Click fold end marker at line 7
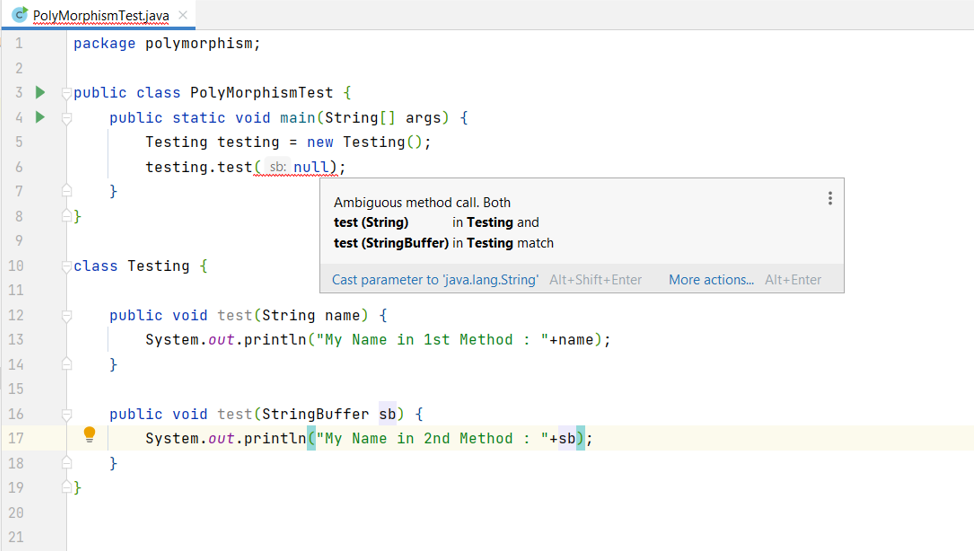The height and width of the screenshot is (551, 974). pos(66,191)
